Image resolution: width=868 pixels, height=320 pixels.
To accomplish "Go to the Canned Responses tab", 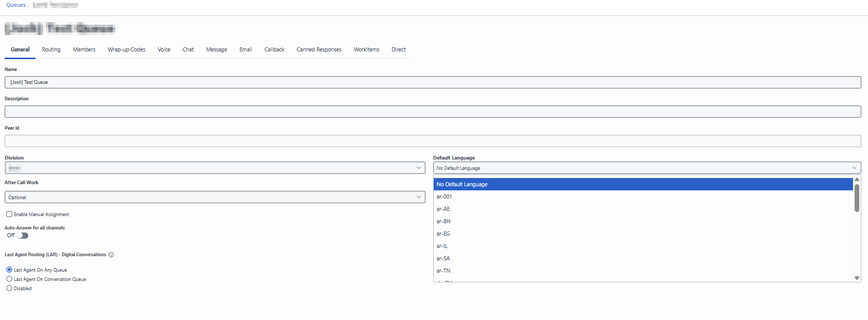I will pos(319,50).
